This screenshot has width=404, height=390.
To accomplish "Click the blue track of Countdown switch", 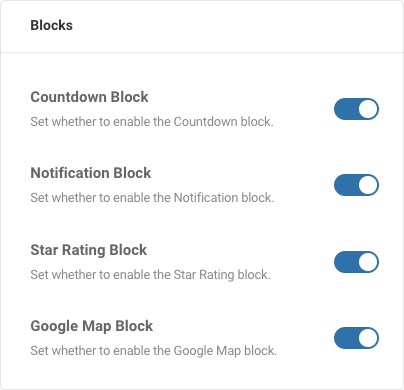I will tap(346, 109).
